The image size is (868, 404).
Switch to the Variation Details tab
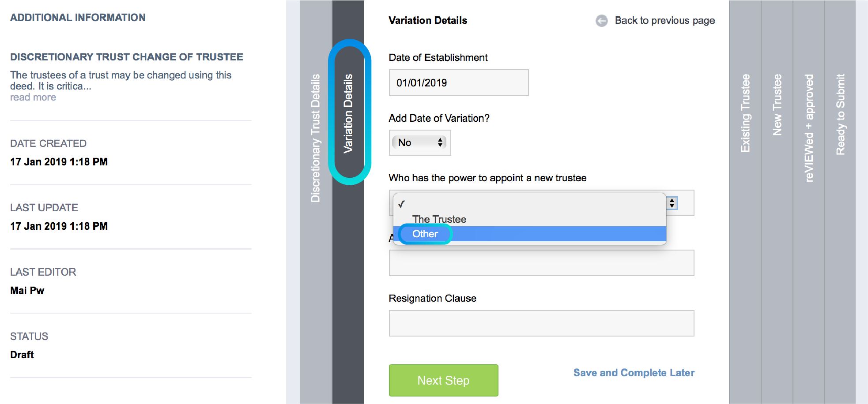[x=348, y=113]
